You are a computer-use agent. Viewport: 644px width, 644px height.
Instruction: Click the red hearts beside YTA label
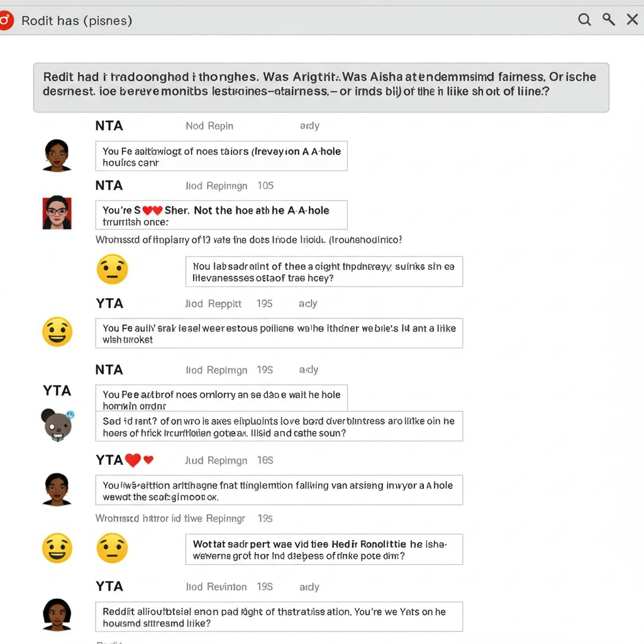(x=139, y=460)
